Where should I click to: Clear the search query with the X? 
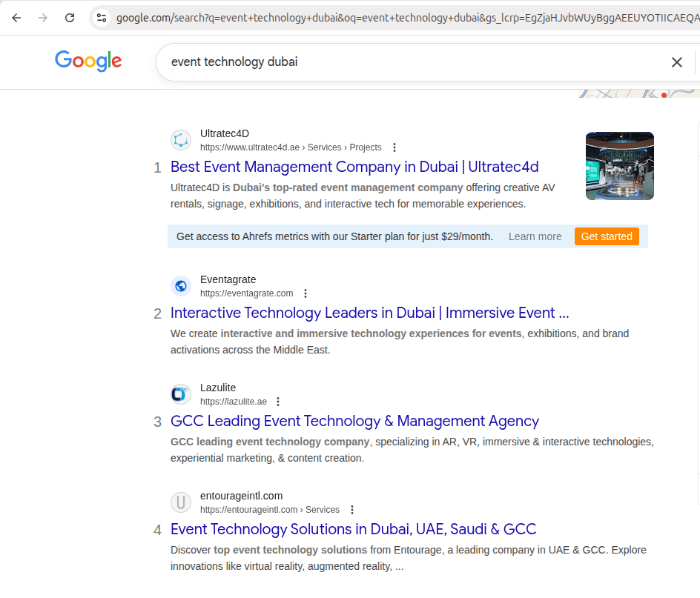click(676, 62)
